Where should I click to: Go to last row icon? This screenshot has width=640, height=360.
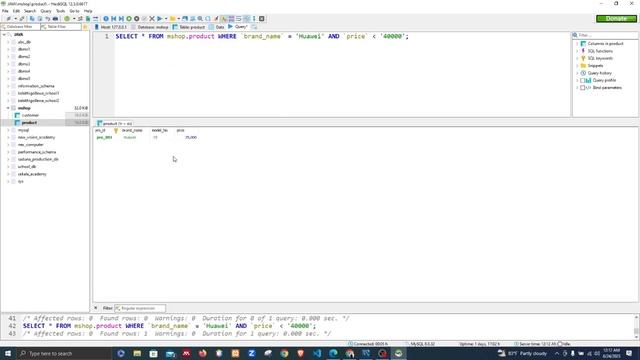click(121, 19)
